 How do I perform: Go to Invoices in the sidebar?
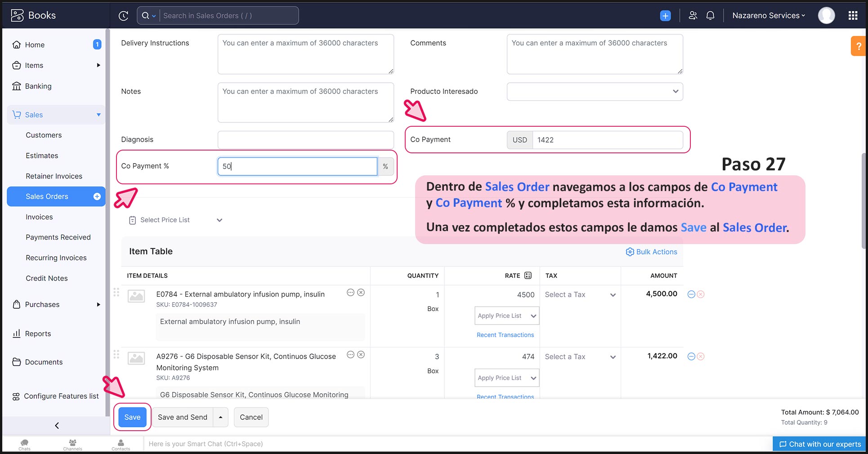tap(39, 217)
